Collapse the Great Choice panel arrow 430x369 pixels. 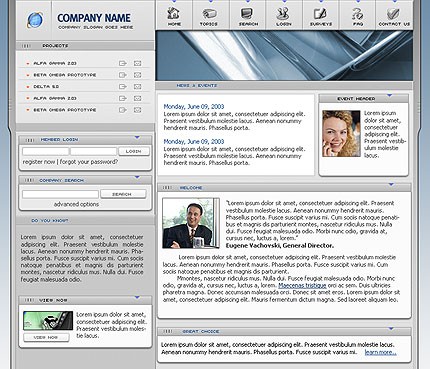(x=391, y=329)
